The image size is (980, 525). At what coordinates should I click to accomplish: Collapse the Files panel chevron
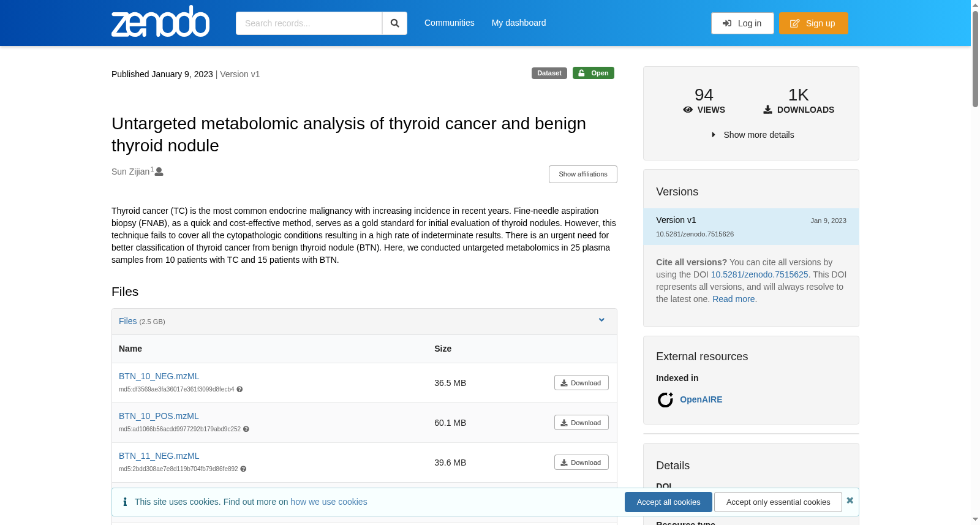click(601, 320)
